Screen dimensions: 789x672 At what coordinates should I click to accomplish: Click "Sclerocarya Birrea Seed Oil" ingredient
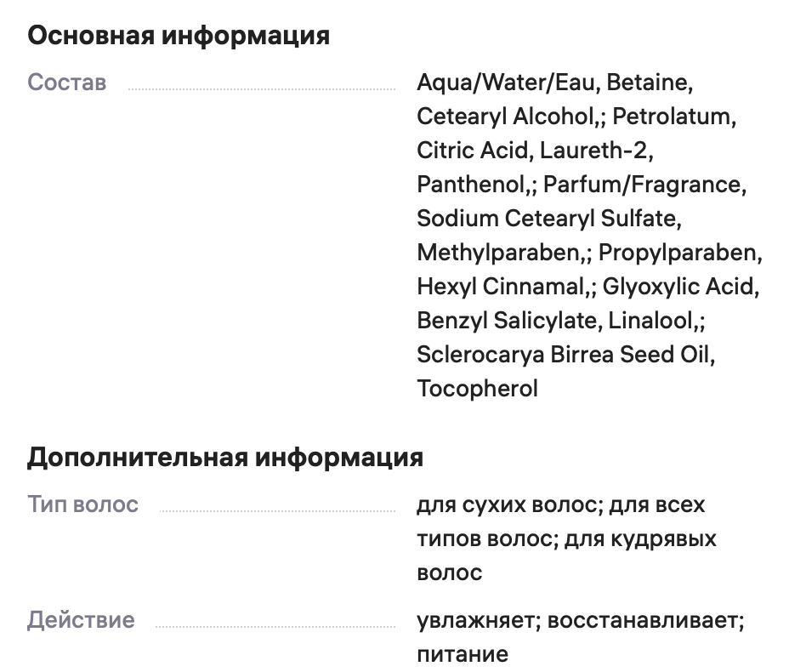(x=565, y=355)
